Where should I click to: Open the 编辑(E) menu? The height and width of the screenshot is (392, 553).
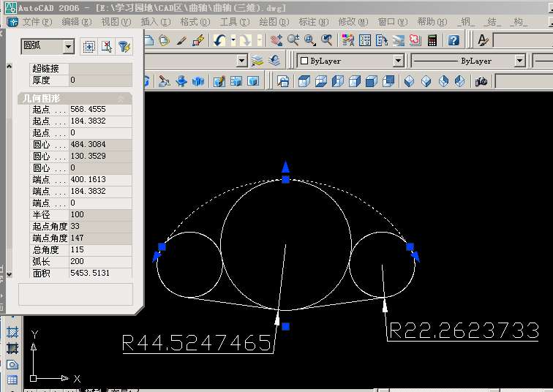[x=77, y=22]
